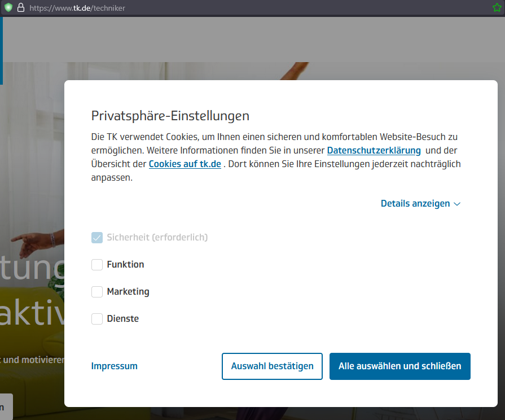
Task: Toggle the Funktion checkbox
Action: 97,265
